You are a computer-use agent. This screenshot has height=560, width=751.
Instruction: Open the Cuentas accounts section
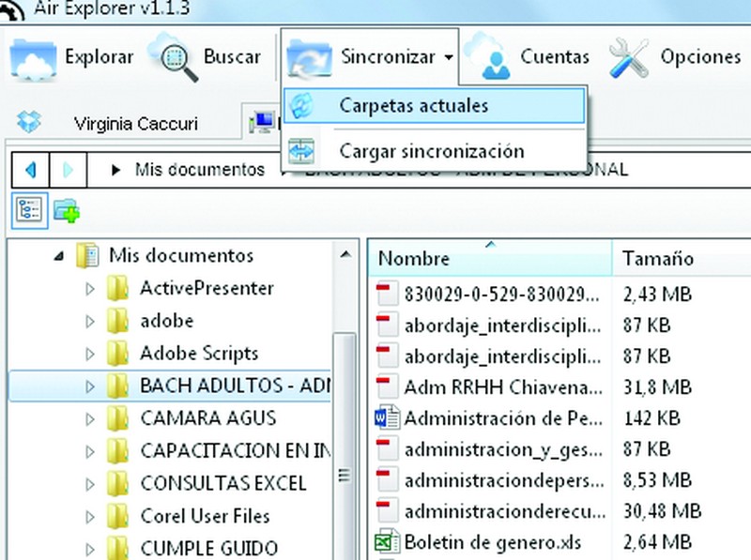pos(528,57)
